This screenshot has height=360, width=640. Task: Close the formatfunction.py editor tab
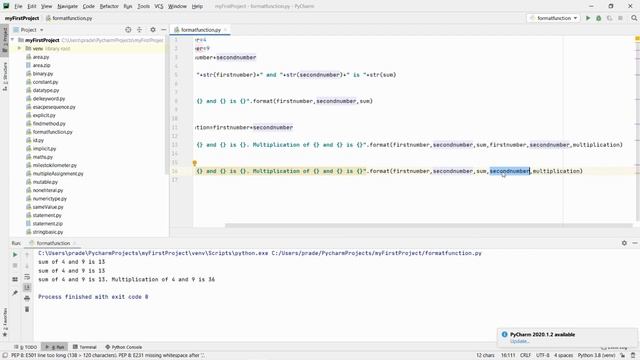[x=225, y=30]
